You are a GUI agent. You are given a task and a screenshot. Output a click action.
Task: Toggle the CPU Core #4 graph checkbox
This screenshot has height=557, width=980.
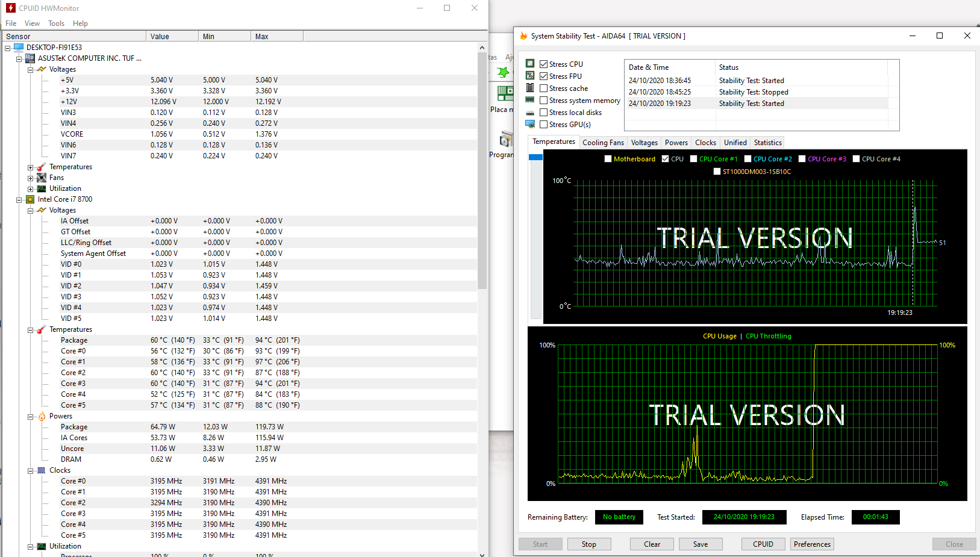[x=856, y=159]
